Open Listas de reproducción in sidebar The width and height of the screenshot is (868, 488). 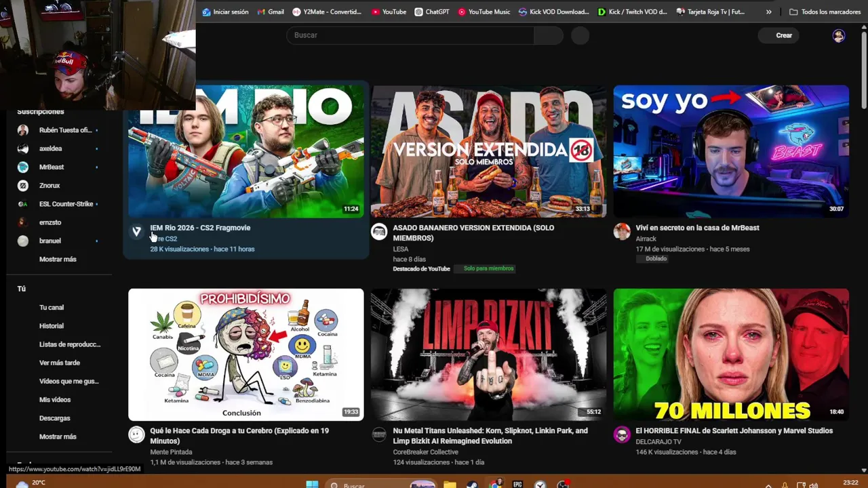pyautogui.click(x=70, y=344)
